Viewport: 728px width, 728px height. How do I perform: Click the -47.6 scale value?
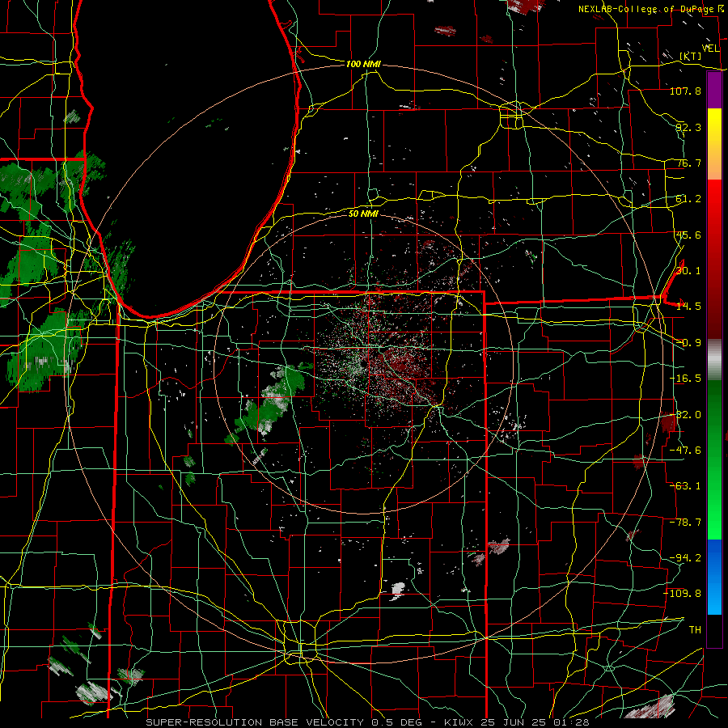click(685, 451)
